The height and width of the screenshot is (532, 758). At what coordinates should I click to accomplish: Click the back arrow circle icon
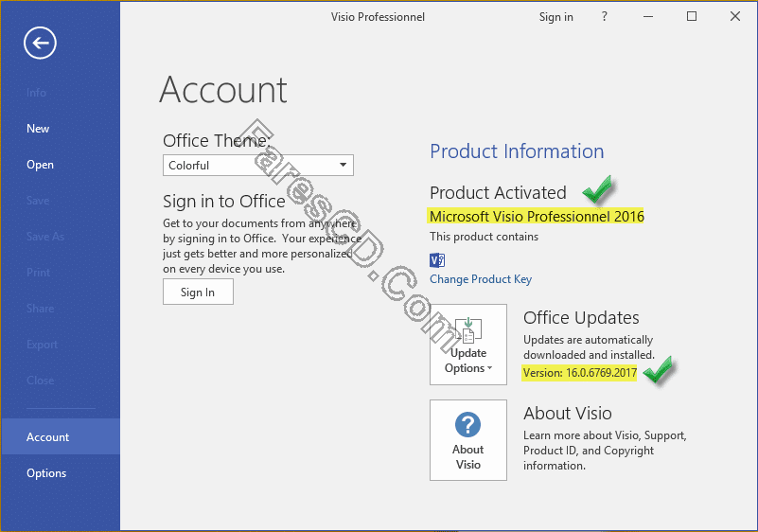40,43
